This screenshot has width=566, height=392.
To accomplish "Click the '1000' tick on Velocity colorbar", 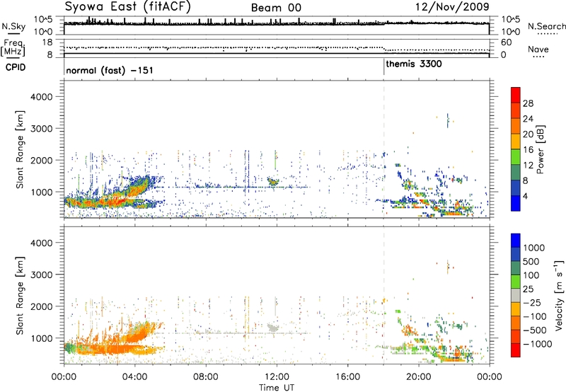I will click(533, 248).
